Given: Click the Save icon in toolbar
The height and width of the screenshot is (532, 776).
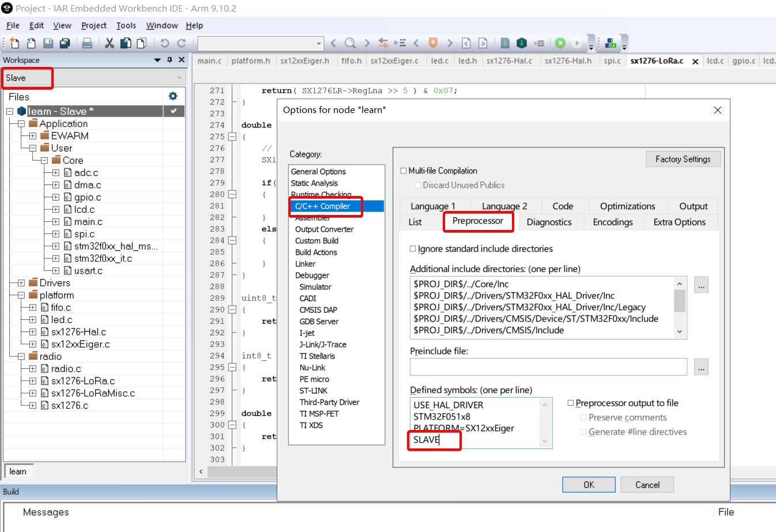Looking at the screenshot, I should point(48,43).
